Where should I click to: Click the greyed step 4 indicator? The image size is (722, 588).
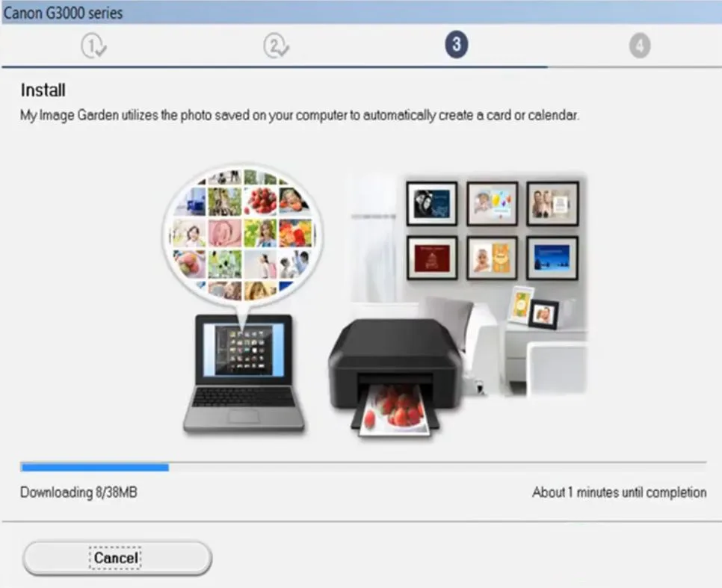(640, 46)
